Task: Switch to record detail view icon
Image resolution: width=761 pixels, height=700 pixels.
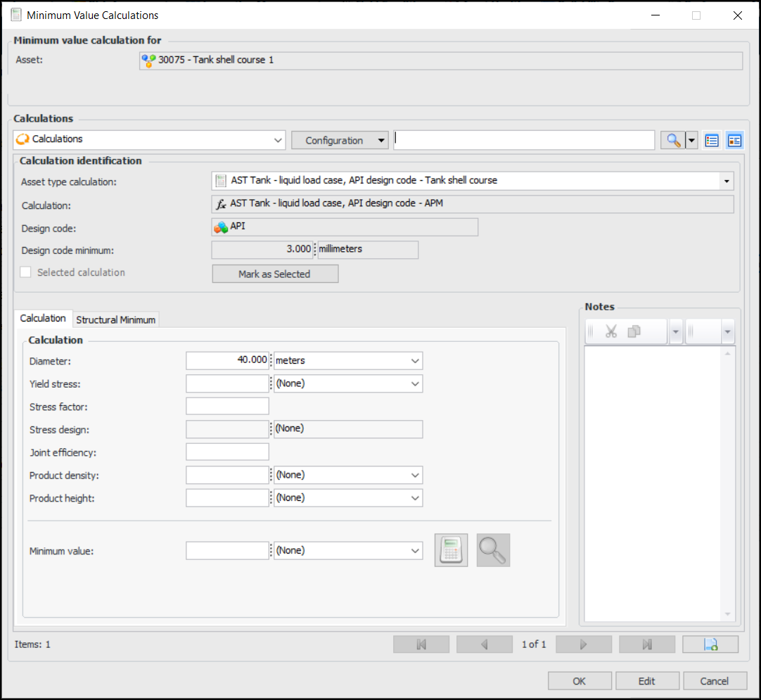Action: coord(734,141)
